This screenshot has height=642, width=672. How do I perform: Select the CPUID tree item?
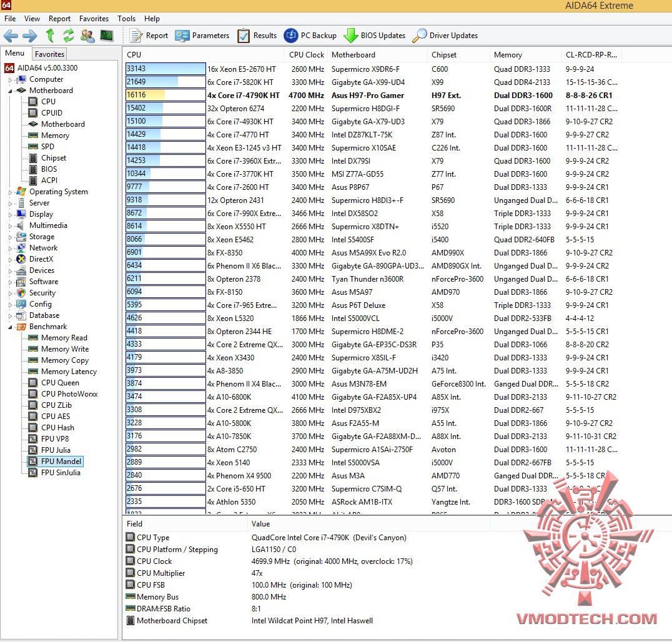[45, 112]
